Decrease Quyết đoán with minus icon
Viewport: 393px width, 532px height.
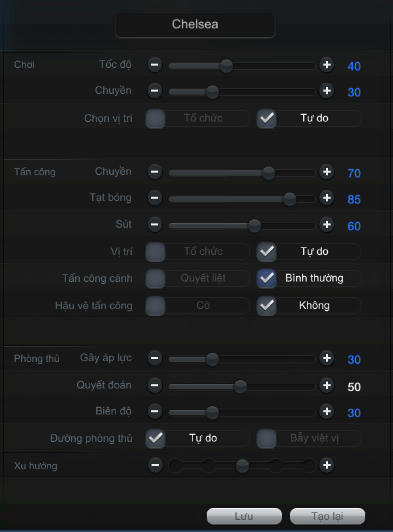pos(154,385)
